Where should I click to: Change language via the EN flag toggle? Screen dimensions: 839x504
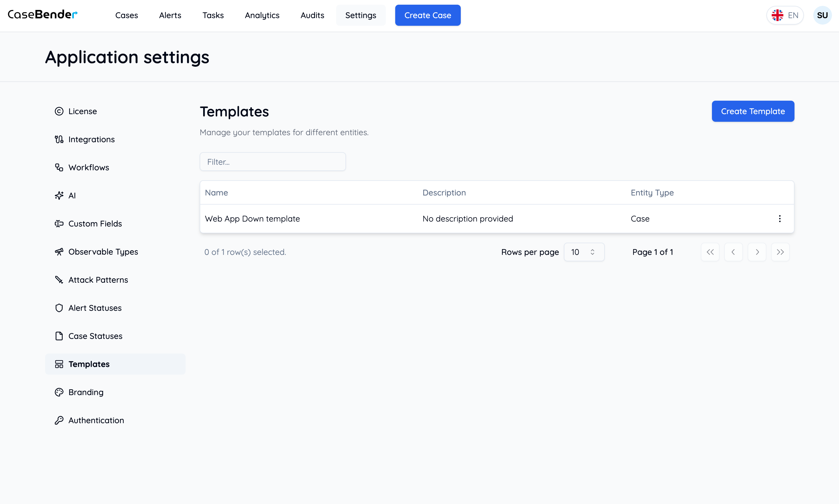coord(785,15)
